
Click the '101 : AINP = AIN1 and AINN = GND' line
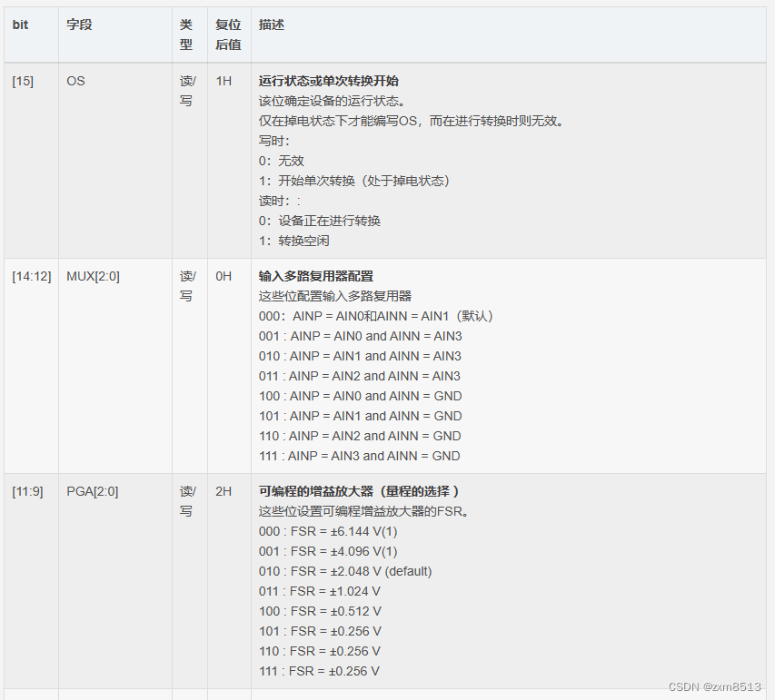[x=361, y=416]
